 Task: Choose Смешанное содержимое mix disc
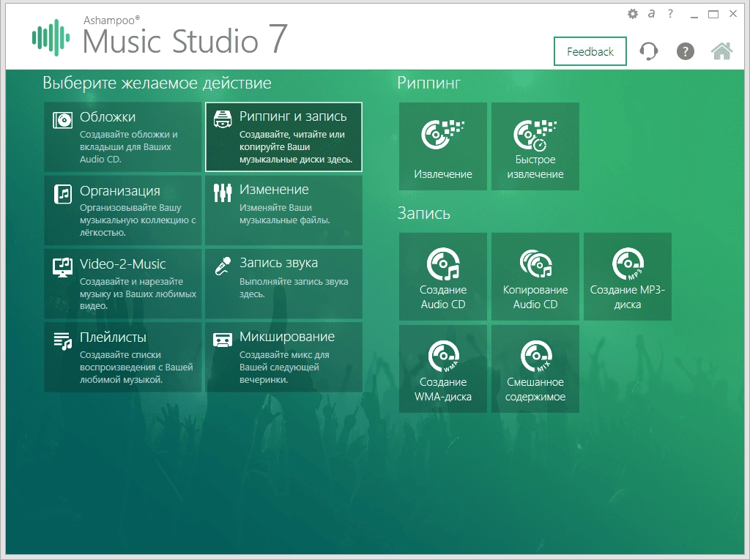pyautogui.click(x=535, y=369)
